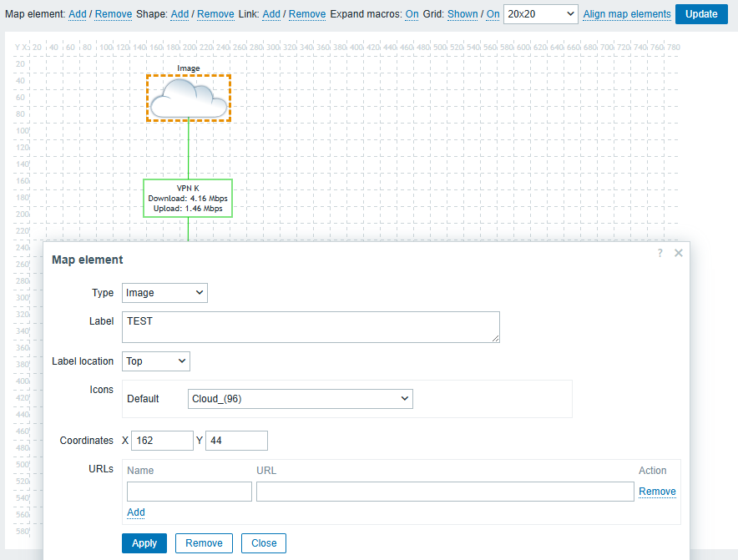Viewport: 738px width, 560px height.
Task: Click Remove next to Shape
Action: click(x=215, y=14)
